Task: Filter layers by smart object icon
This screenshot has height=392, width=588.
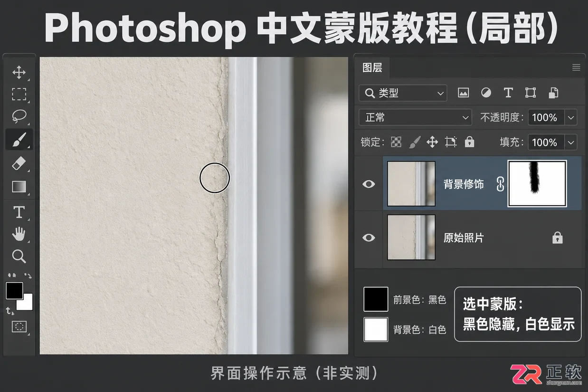Action: pyautogui.click(x=553, y=93)
